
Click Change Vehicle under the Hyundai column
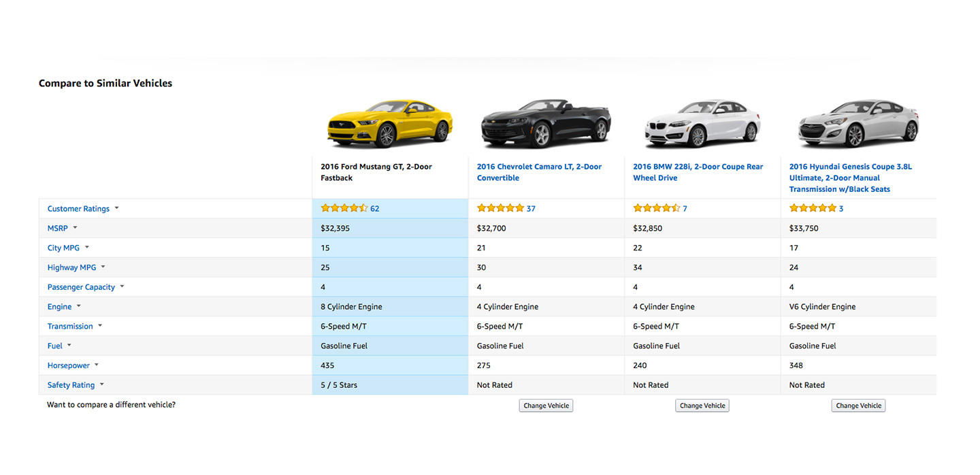(x=858, y=406)
